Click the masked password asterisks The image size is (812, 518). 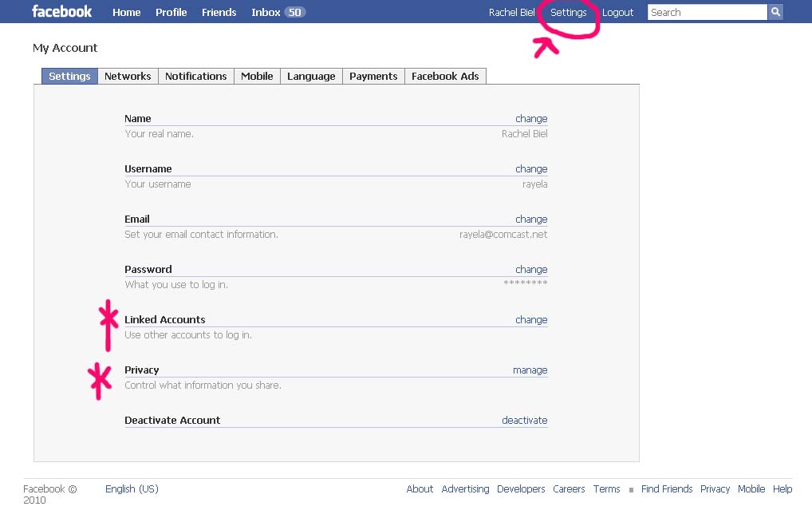(x=526, y=283)
